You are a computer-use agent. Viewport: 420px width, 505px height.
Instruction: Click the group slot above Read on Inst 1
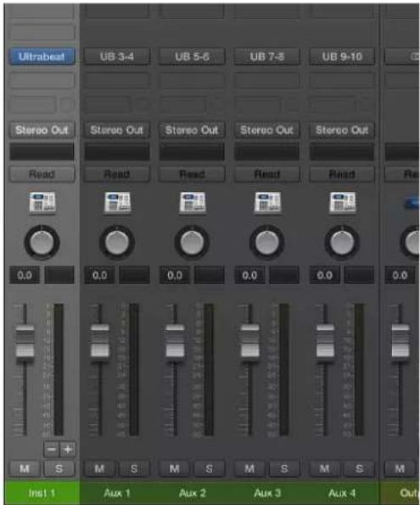tap(42, 152)
